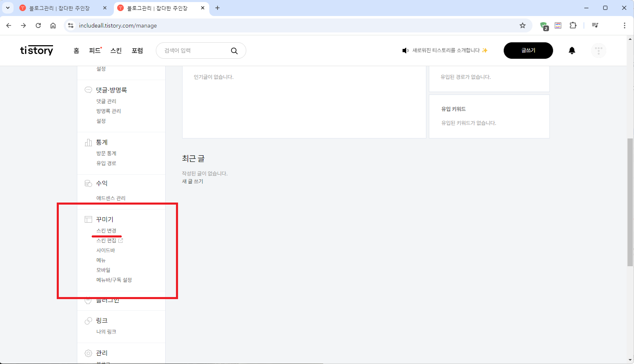Viewport: 634px width, 364px height.
Task: Open 댓글 관리
Action: tap(106, 101)
